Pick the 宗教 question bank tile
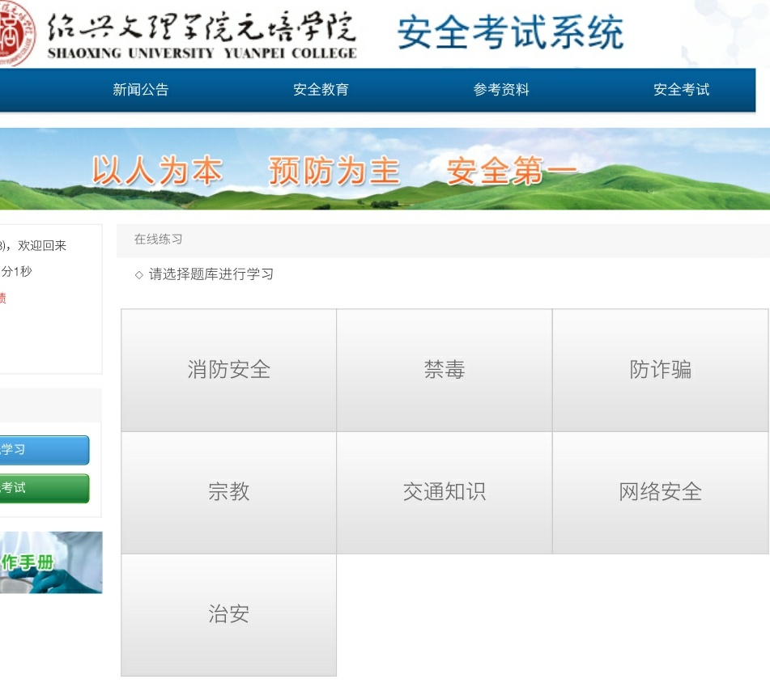770x700 pixels. pos(229,492)
